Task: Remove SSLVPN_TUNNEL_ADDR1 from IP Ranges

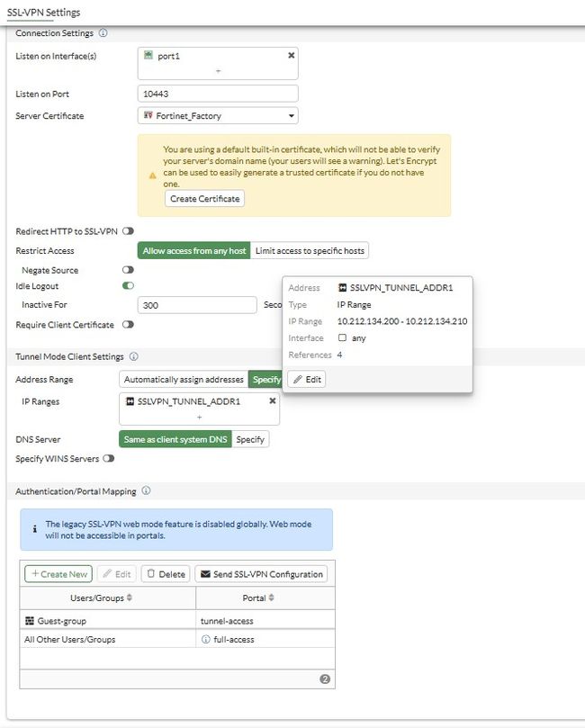Action: coord(273,401)
